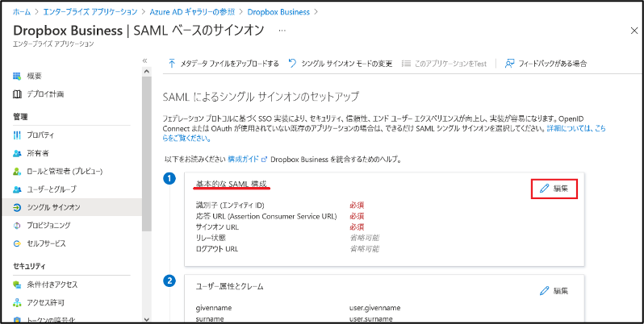644x324 pixels.
Task: Open デプロイ計画 deployment plan from sidebar
Action: [x=45, y=94]
